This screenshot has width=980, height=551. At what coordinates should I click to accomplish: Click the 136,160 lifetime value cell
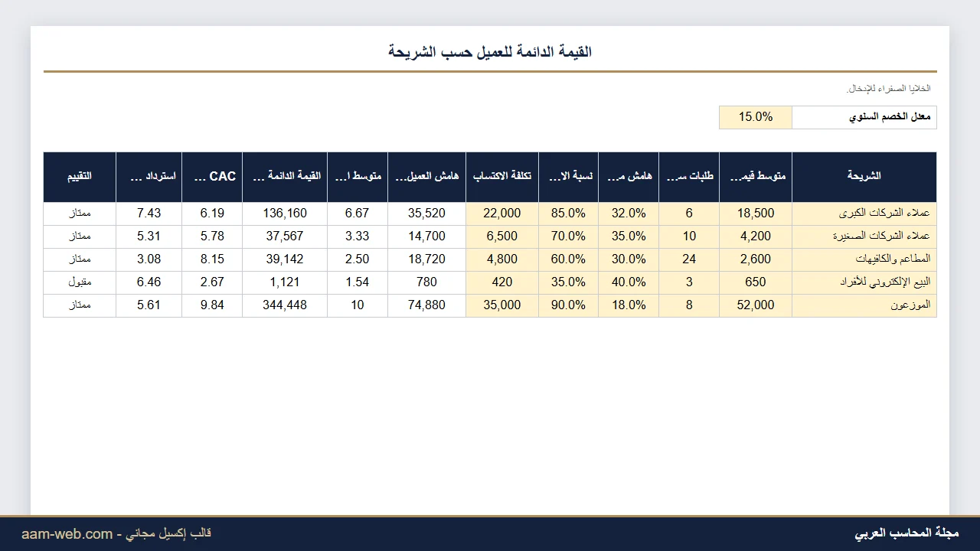tap(285, 214)
